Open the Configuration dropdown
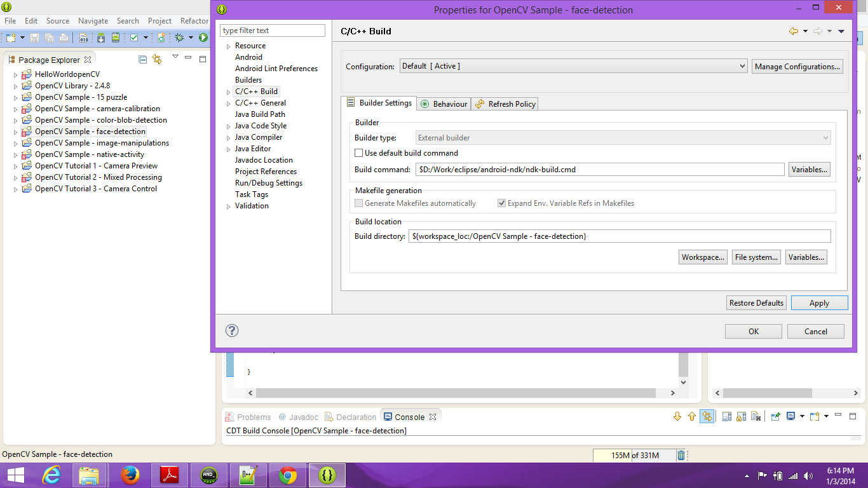The width and height of the screenshot is (868, 488). (574, 66)
